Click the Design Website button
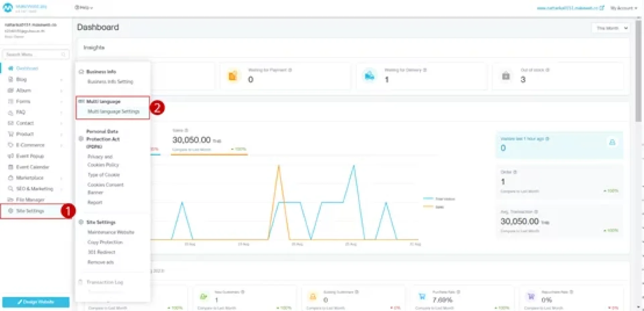 pos(36,302)
